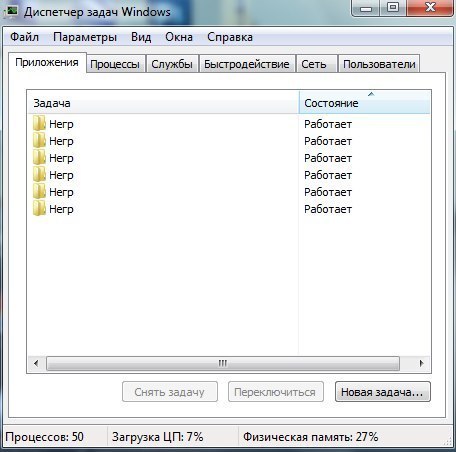The width and height of the screenshot is (456, 452).
Task: Click the horizontal scrollbar right arrow
Action: point(421,363)
